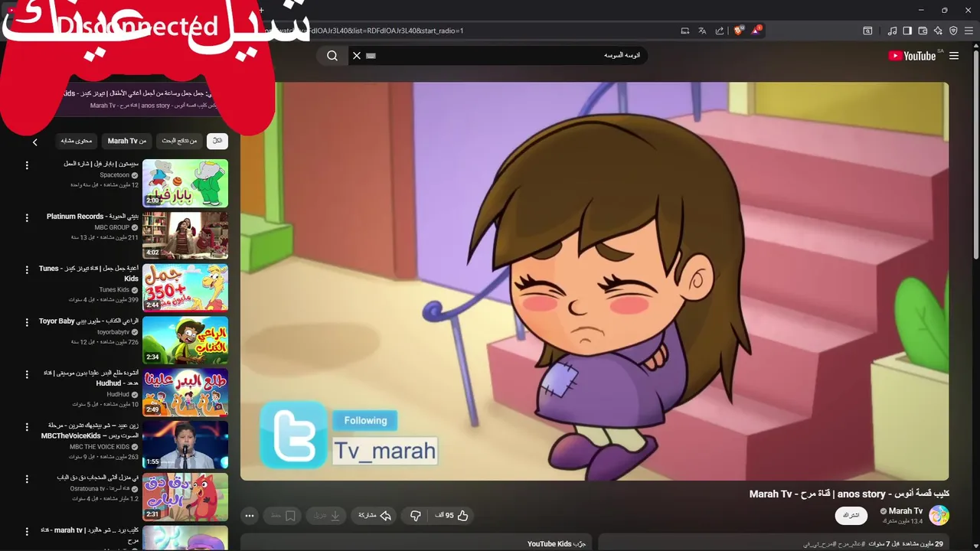The image size is (980, 551).
Task: Open the HudHud Tala al Badru thumbnail
Action: [x=185, y=392]
